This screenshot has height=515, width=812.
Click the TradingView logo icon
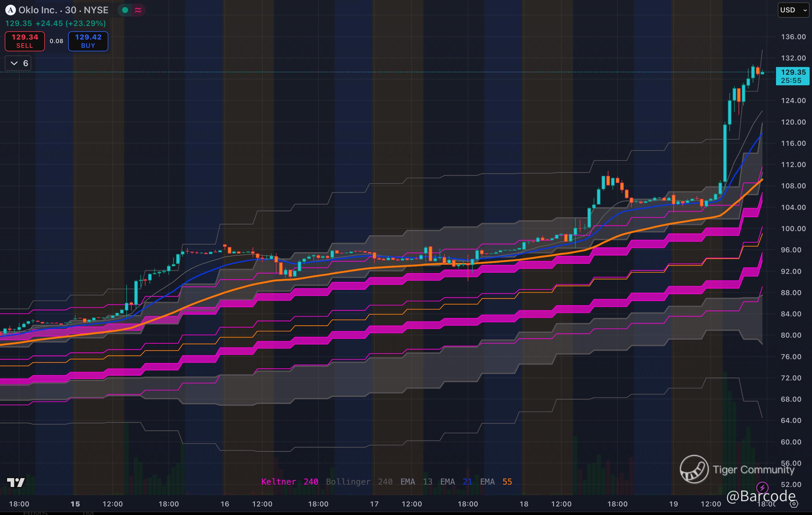tap(16, 483)
